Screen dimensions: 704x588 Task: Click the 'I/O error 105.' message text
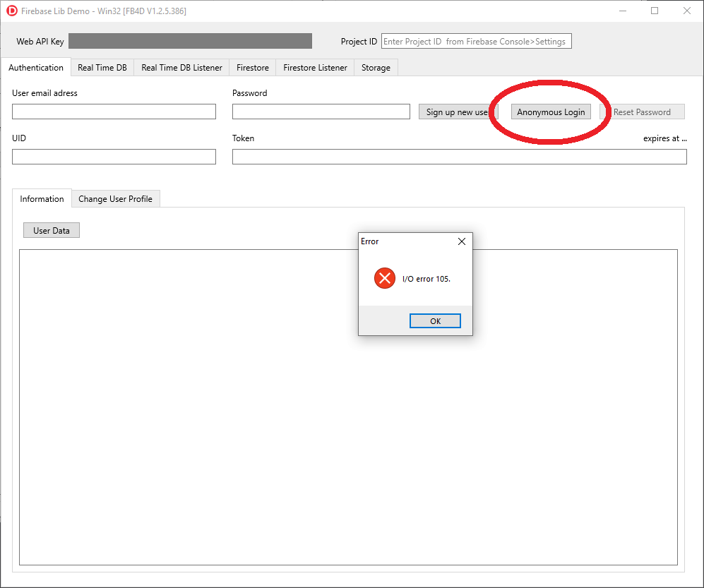[x=426, y=279]
